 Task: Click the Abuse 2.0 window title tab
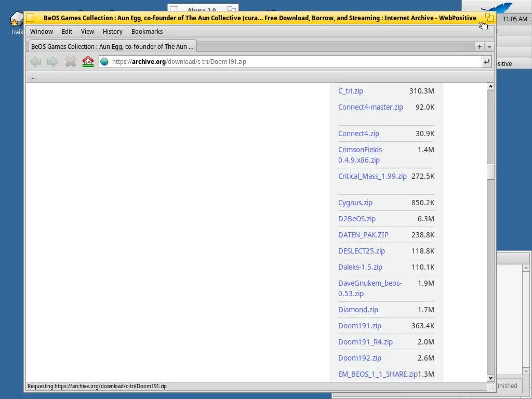(203, 9)
